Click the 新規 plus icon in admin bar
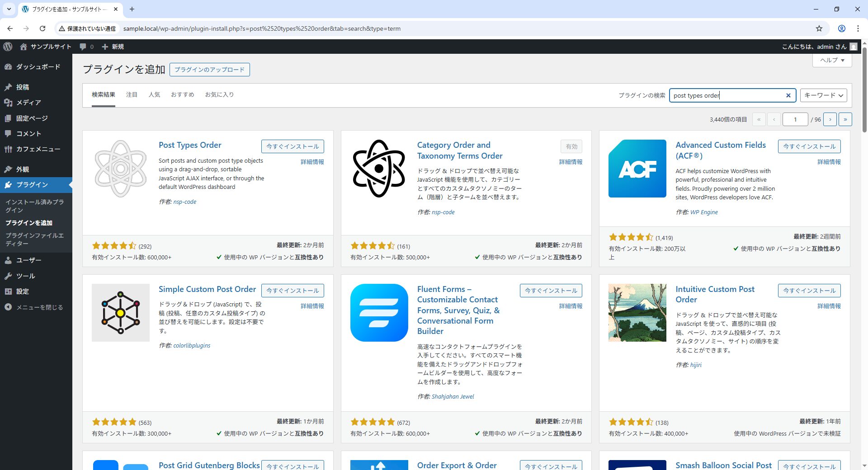Viewport: 868px width, 470px height. [105, 47]
